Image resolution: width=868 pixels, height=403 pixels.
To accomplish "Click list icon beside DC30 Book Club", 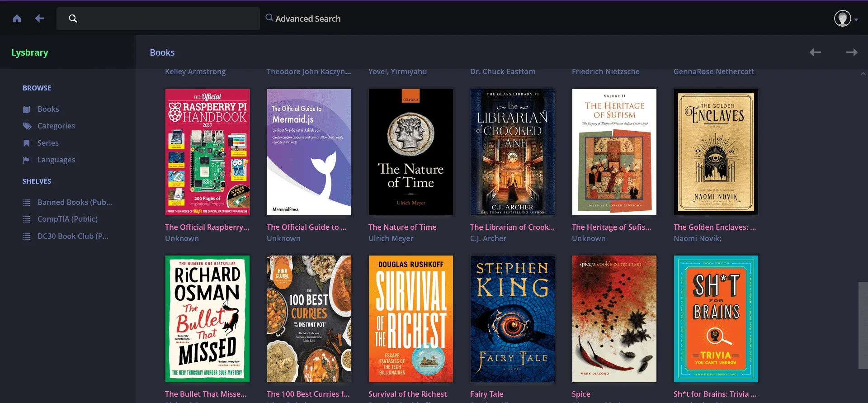I will 26,237.
